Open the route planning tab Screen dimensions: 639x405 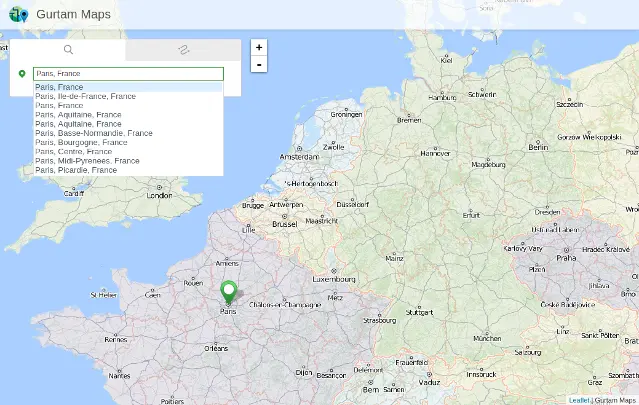click(x=183, y=50)
